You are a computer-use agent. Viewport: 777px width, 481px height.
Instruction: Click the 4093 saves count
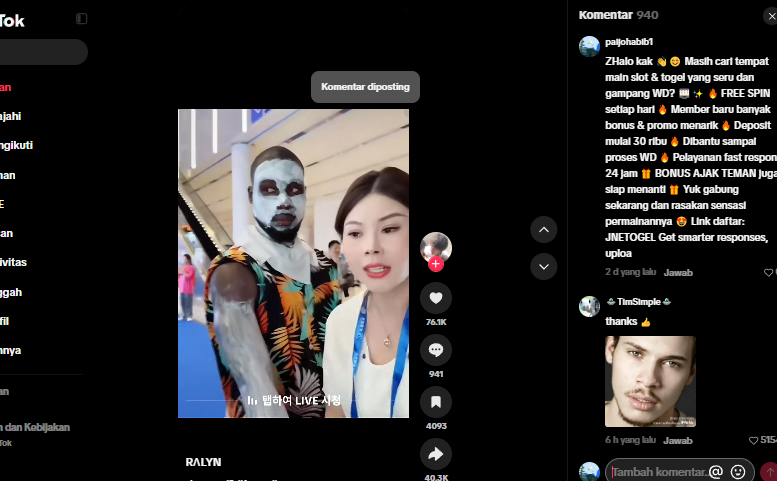coord(436,427)
